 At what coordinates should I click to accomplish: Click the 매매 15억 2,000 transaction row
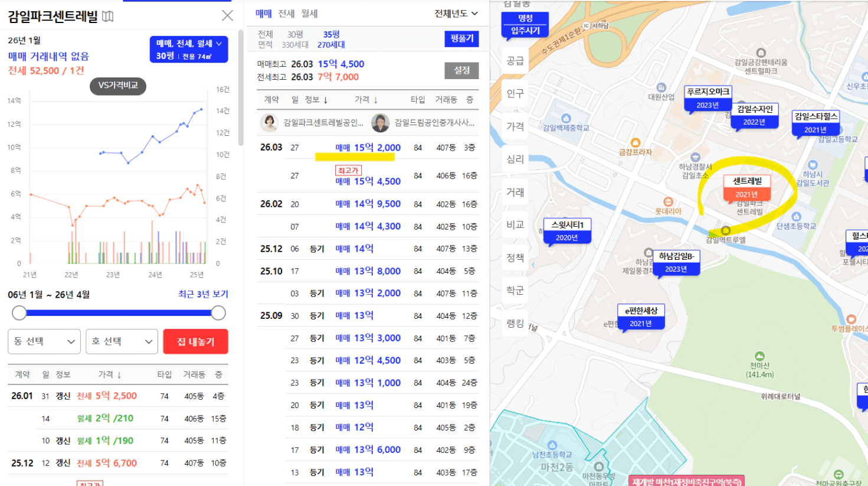368,148
